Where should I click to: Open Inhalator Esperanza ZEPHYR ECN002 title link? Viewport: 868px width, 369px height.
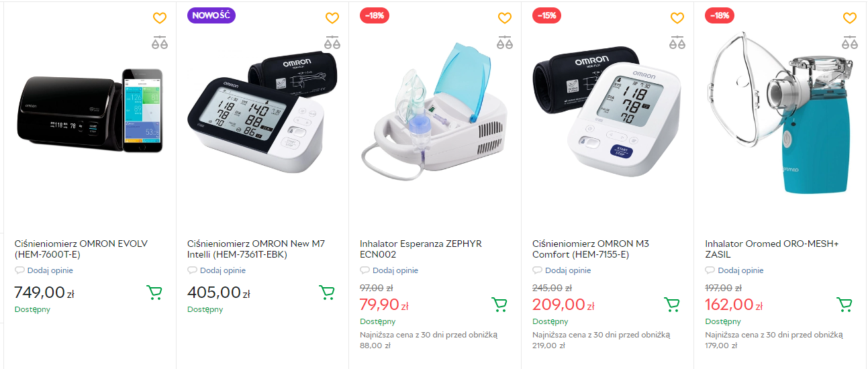point(421,249)
